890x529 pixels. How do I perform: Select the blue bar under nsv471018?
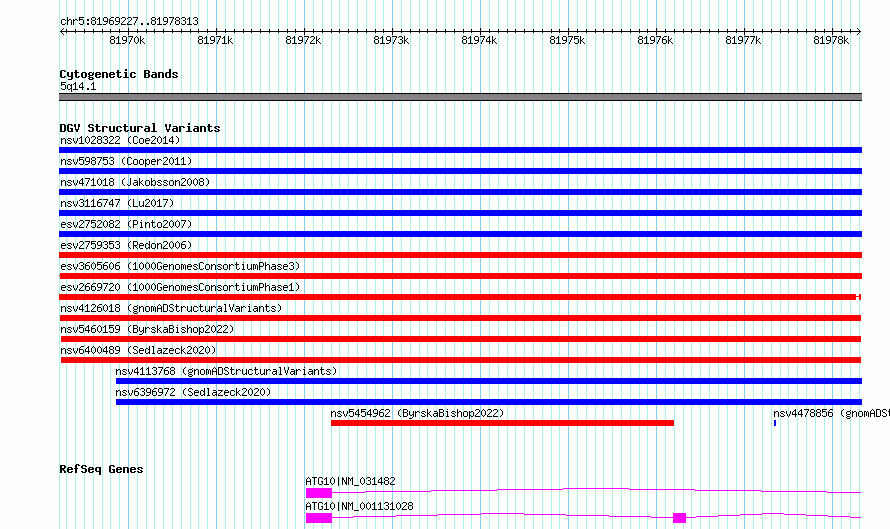(x=460, y=192)
